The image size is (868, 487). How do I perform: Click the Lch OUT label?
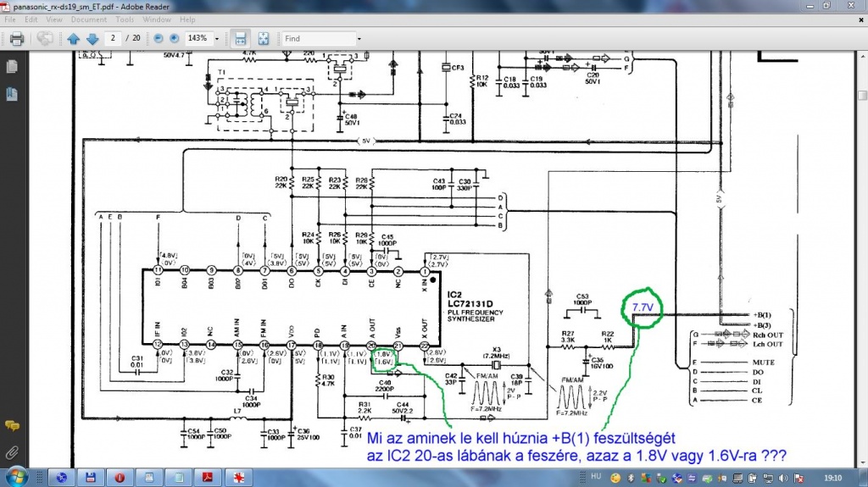[x=767, y=344]
